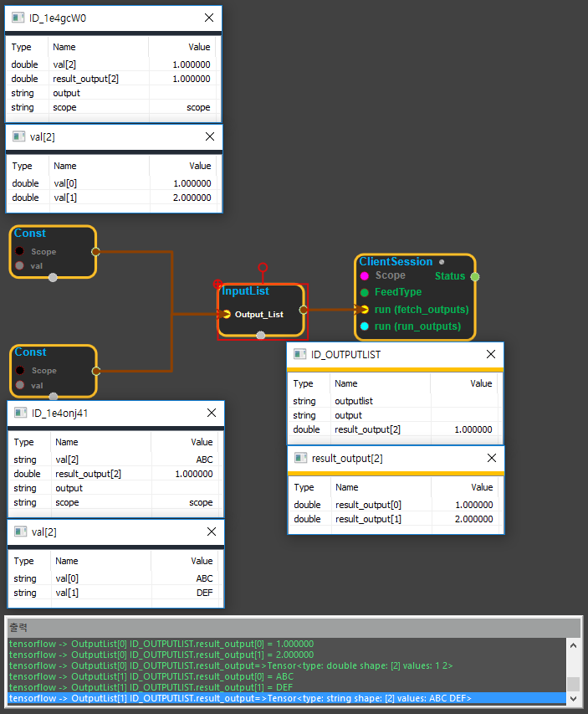Click the Status output port on ClientSession
This screenshot has width=588, height=714.
pyautogui.click(x=474, y=275)
